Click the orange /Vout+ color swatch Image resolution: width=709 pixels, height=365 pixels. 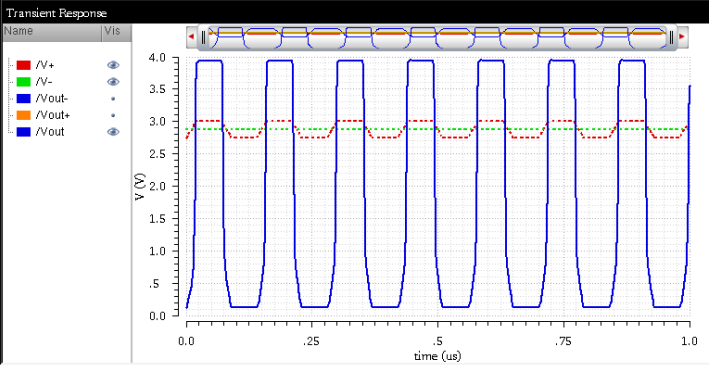pyautogui.click(x=24, y=115)
